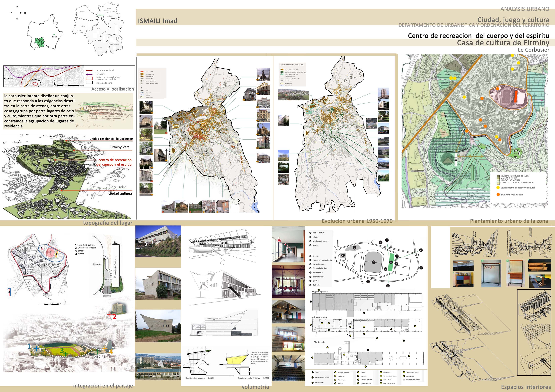The width and height of the screenshot is (555, 392).
Task: Click the 'unidad residencial le Corbusier' label
Action: coord(111,139)
